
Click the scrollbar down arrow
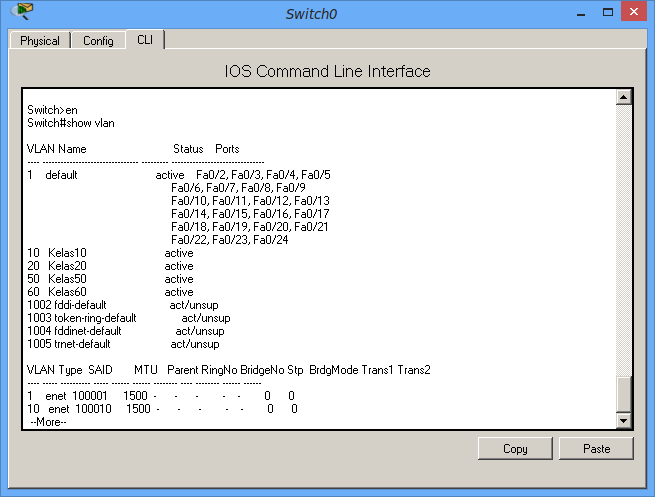(623, 421)
